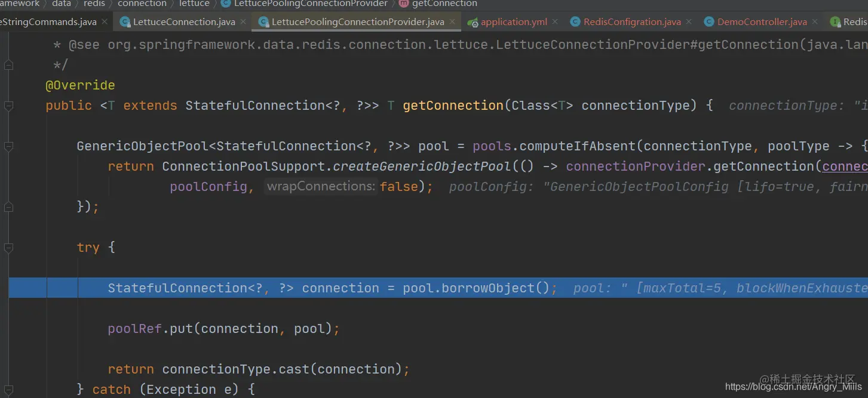Click the 'false' argument literal
This screenshot has height=398, width=868.
pos(399,187)
